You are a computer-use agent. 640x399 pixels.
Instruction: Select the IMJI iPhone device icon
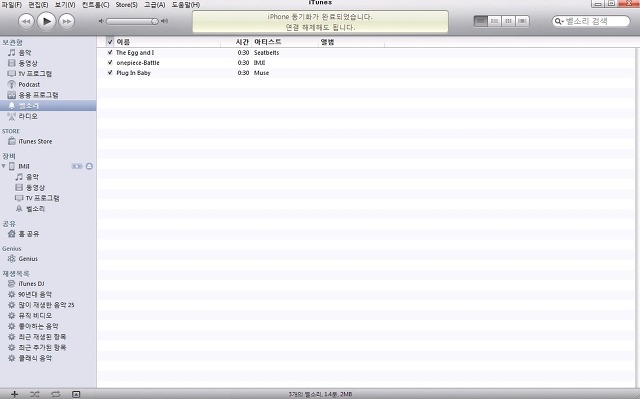[x=12, y=166]
